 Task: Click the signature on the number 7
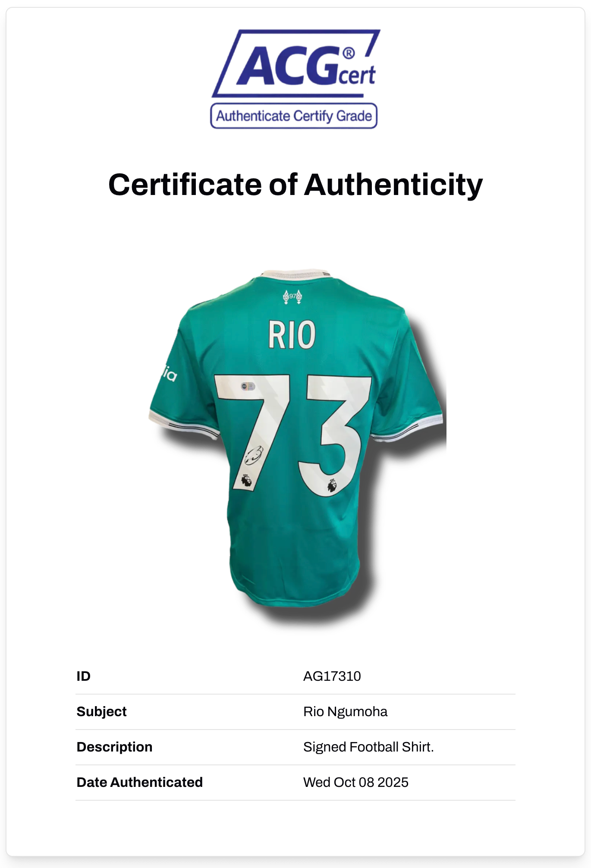tap(254, 455)
